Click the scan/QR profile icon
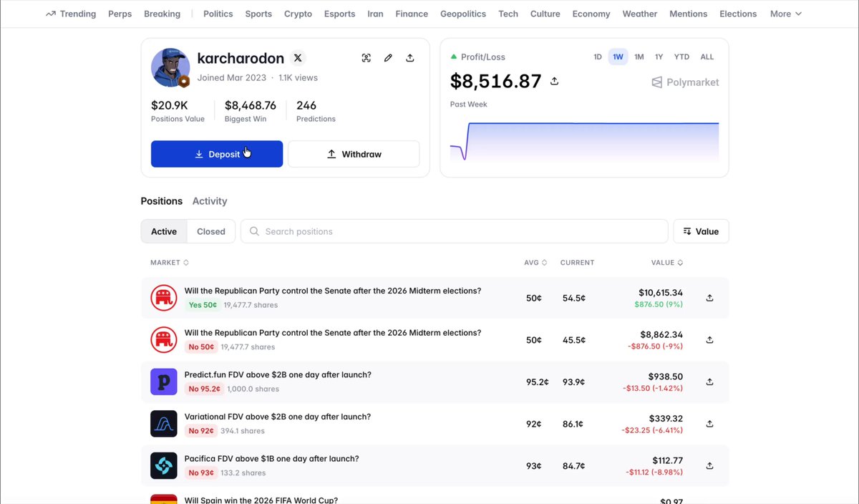The image size is (859, 504). pos(367,58)
